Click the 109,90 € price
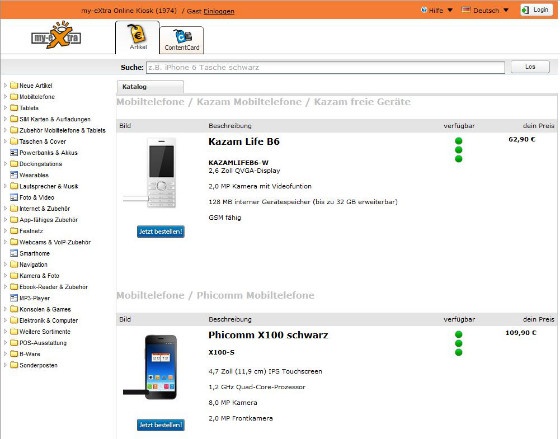560x439 pixels. tap(521, 333)
